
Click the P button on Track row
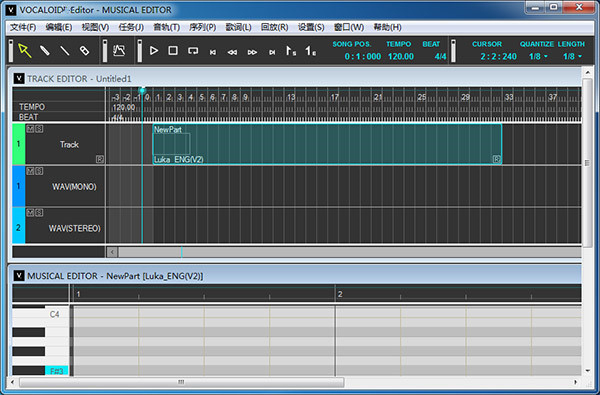tap(100, 159)
